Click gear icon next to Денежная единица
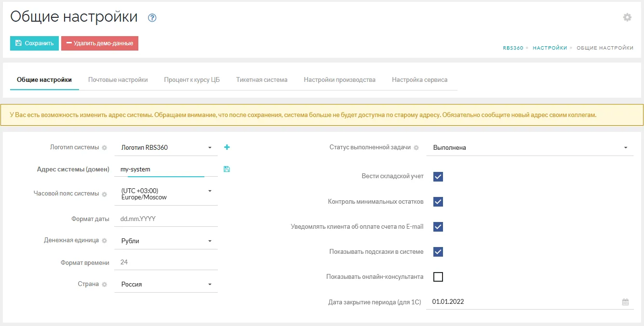This screenshot has height=326, width=644. tap(104, 241)
